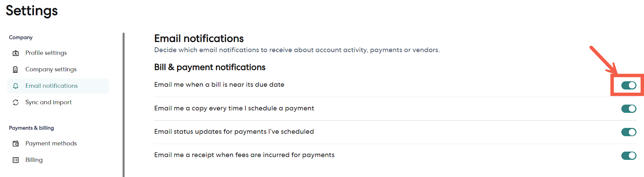Navigate to Payment methods
This screenshot has height=177, width=644.
(x=51, y=144)
